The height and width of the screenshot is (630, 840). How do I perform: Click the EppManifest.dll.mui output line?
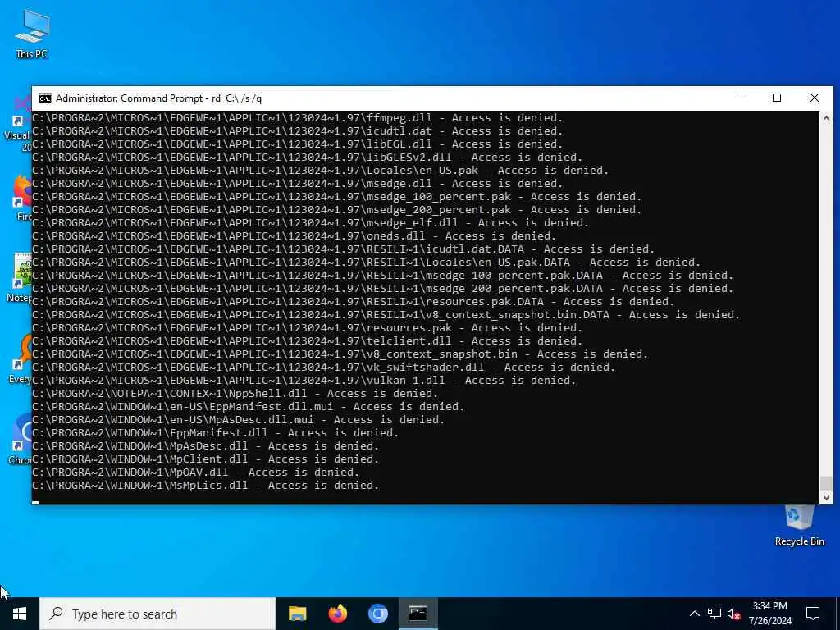pos(248,407)
